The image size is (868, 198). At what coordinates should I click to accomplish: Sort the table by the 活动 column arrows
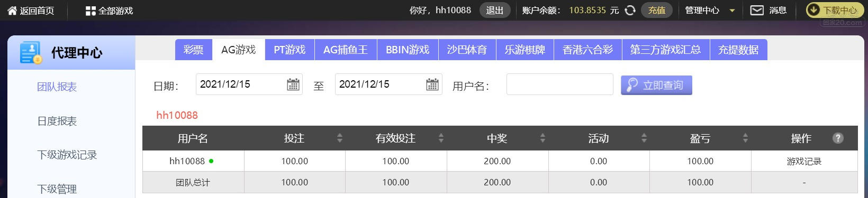pyautogui.click(x=644, y=138)
